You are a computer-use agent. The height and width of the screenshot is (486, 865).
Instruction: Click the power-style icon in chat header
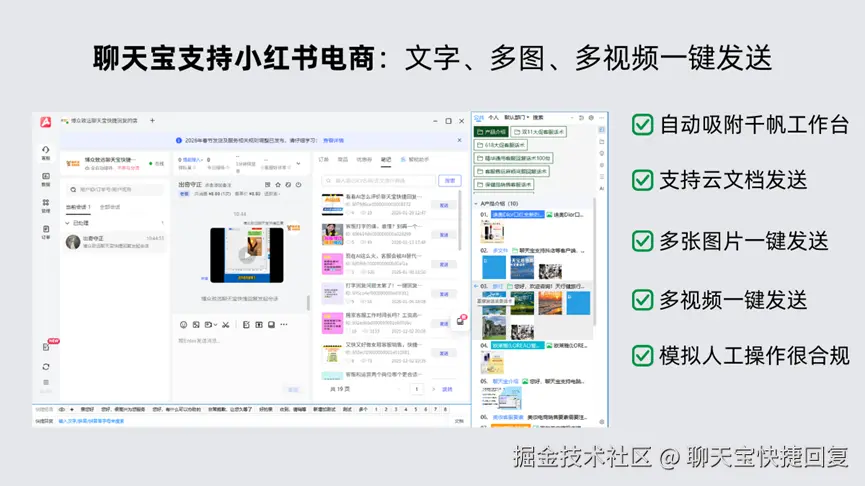coord(298,185)
